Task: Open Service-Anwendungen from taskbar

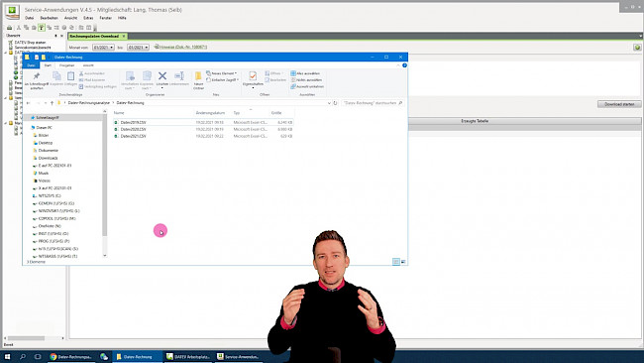Action: click(238, 357)
